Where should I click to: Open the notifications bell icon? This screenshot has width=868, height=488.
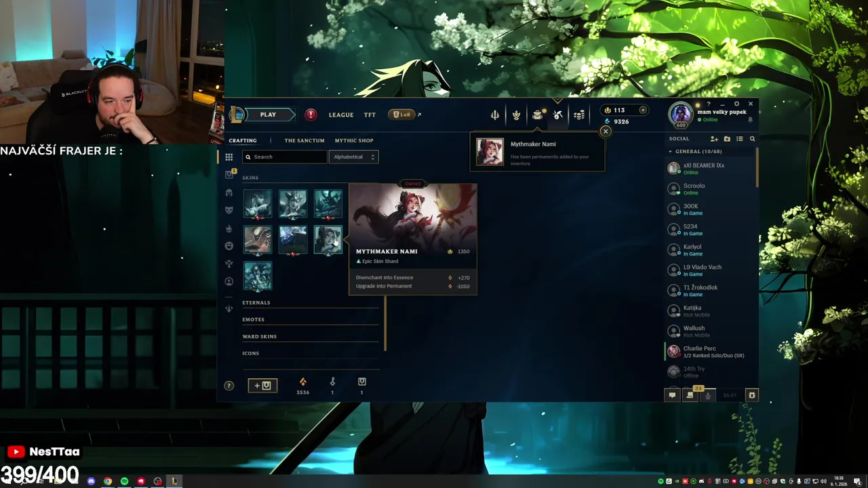click(750, 119)
